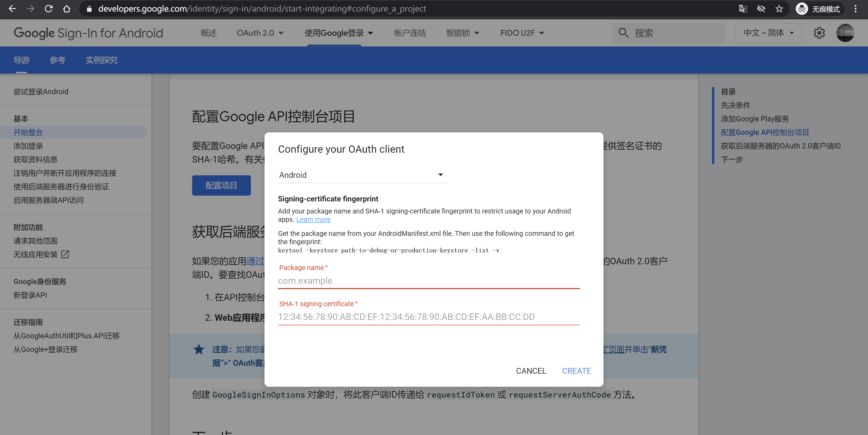Open the Google Translate icon in address bar

click(743, 9)
